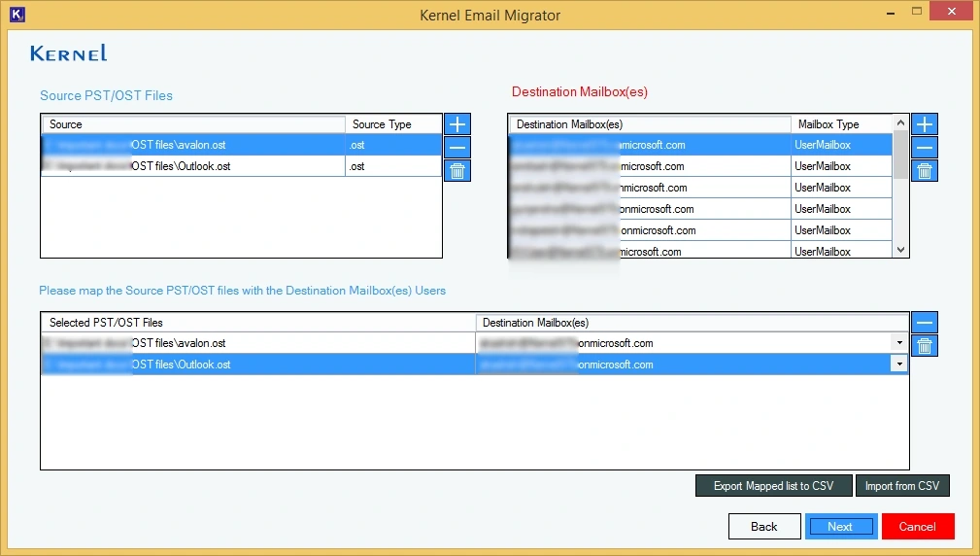
Task: Select Outlook.ost row in source list
Action: (x=241, y=166)
